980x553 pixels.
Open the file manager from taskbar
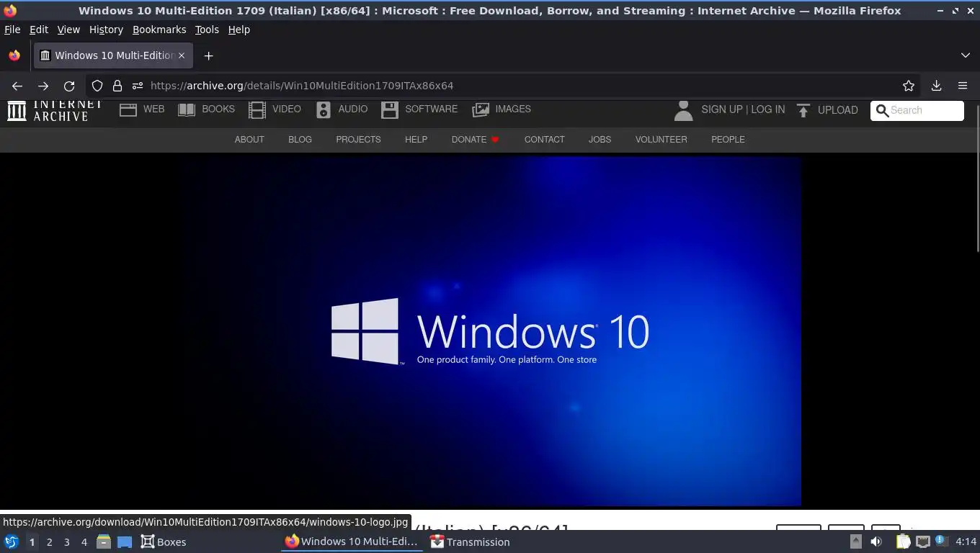tap(103, 541)
